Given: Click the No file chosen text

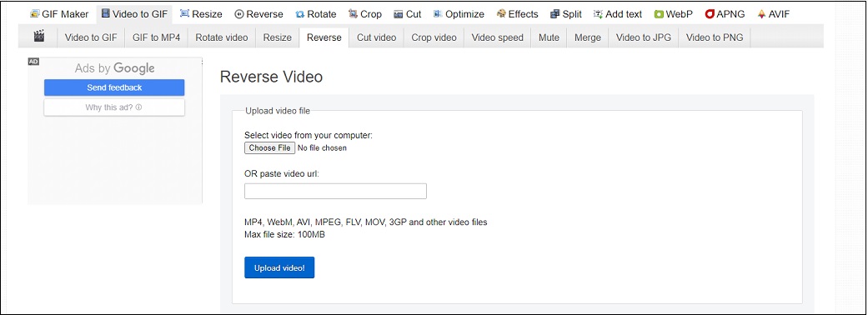Looking at the screenshot, I should pos(322,147).
